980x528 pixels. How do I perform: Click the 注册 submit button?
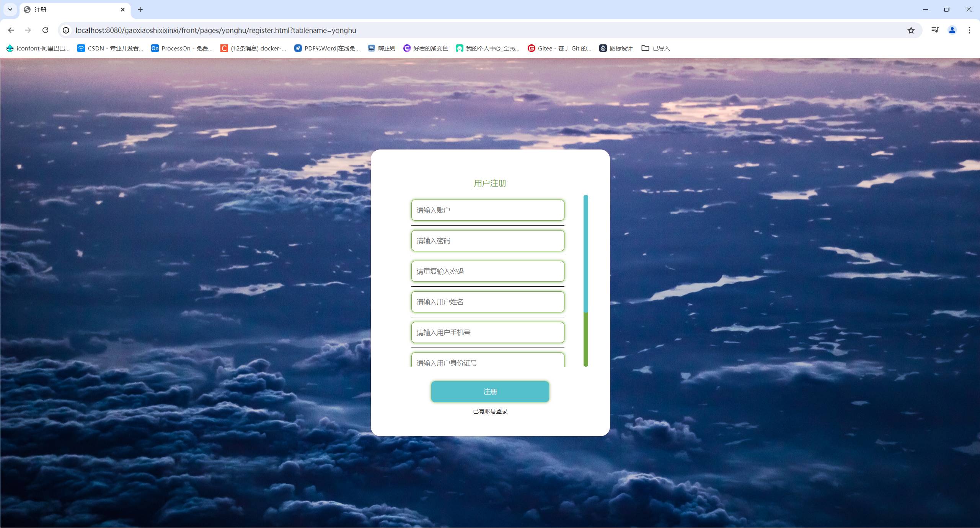pos(490,392)
